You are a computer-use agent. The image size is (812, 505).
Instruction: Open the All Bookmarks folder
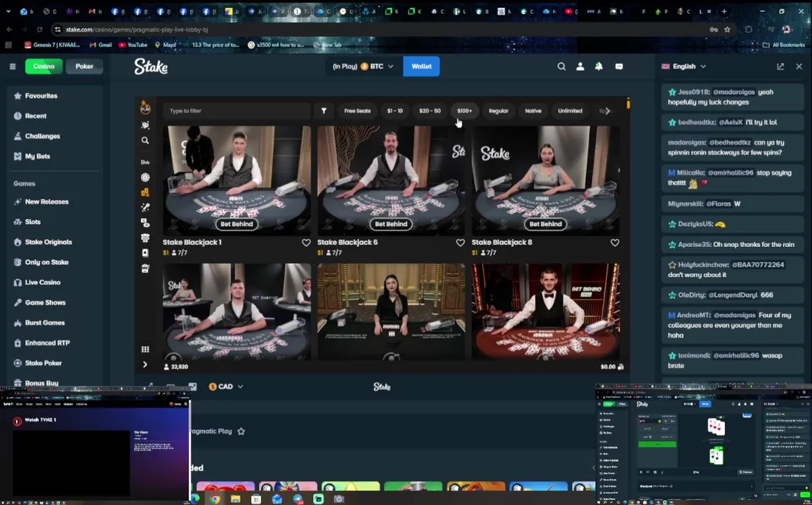[x=784, y=45]
